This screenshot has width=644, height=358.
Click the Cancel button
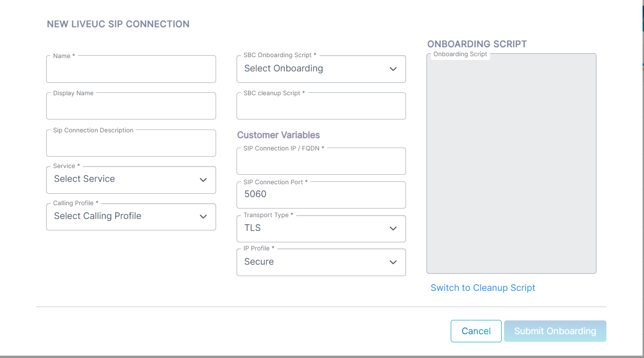click(x=476, y=331)
